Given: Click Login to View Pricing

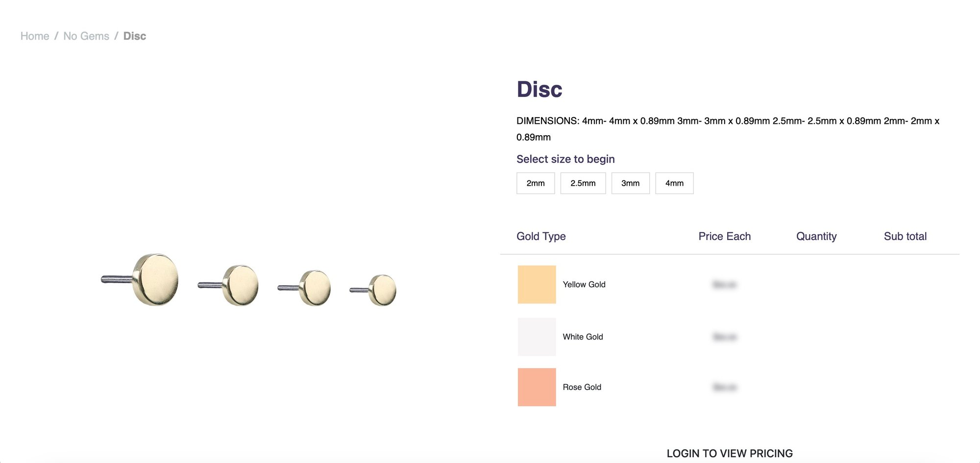Looking at the screenshot, I should point(729,453).
